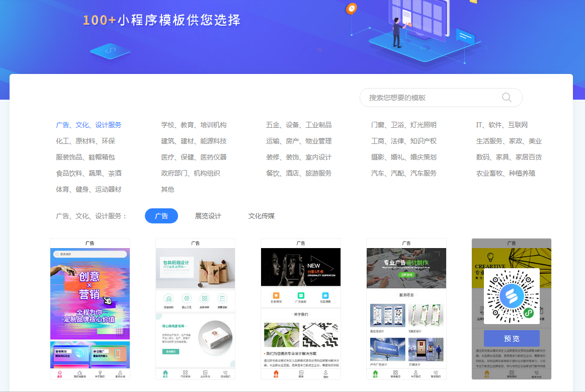Select the 广告 subcategory tab
585x392 pixels.
click(161, 216)
